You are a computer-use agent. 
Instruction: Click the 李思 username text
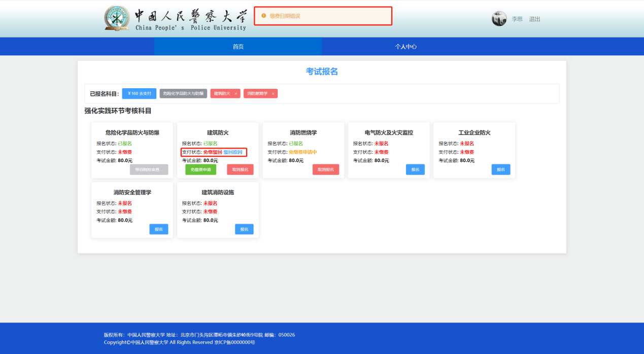click(x=517, y=19)
